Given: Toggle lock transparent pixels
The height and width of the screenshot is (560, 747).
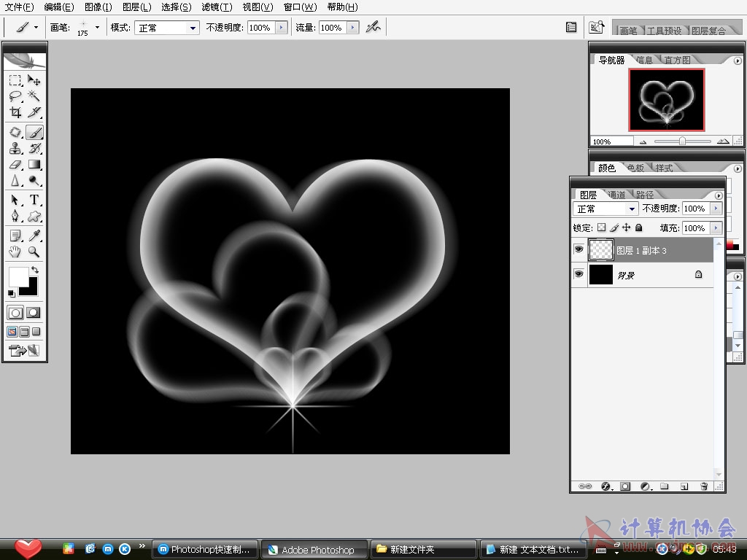Looking at the screenshot, I should pos(602,227).
